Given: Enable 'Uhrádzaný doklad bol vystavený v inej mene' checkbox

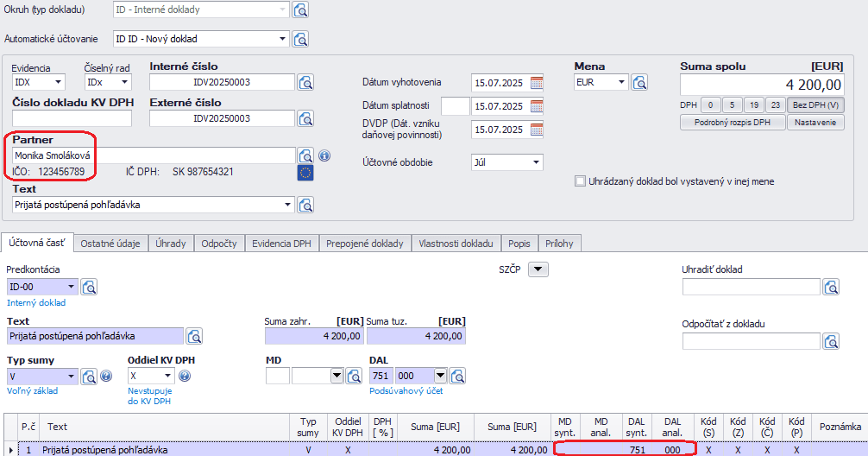Looking at the screenshot, I should point(581,182).
